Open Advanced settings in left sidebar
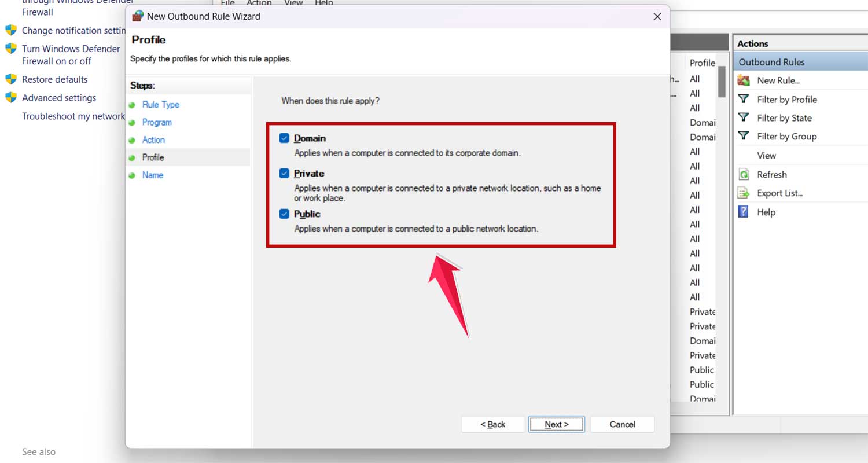868x463 pixels. (x=59, y=98)
